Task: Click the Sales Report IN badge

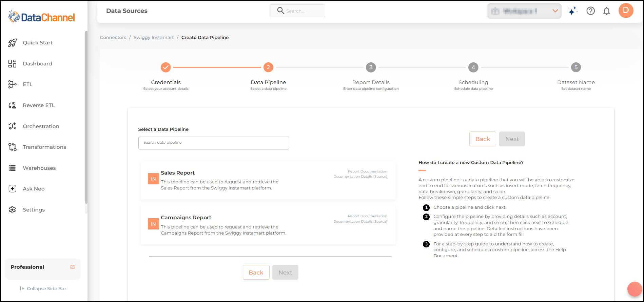Action: click(x=153, y=179)
